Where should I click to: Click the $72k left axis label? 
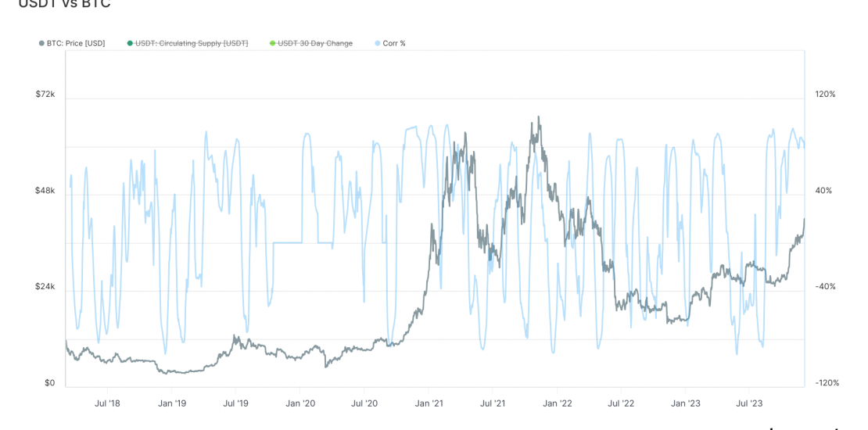click(x=45, y=94)
